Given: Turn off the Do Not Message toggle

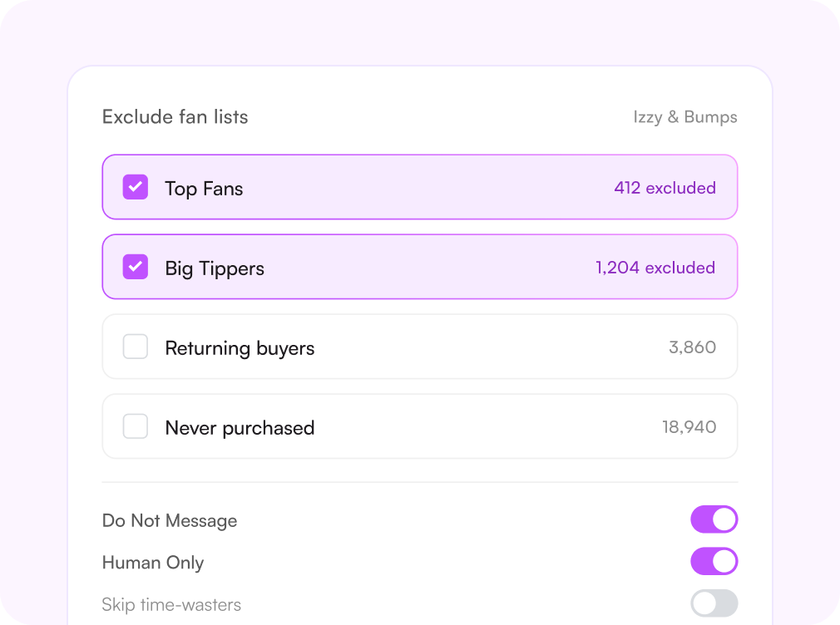Looking at the screenshot, I should (x=714, y=519).
